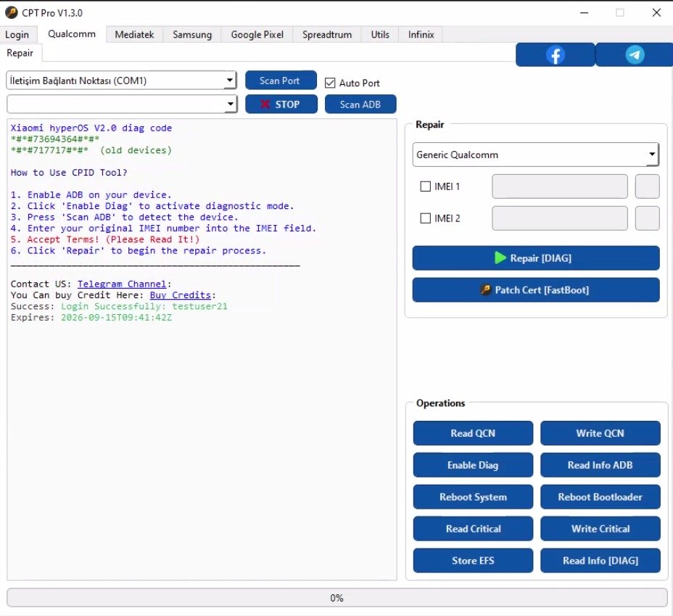The width and height of the screenshot is (673, 616).
Task: Select the Infinix tab
Action: click(x=421, y=34)
